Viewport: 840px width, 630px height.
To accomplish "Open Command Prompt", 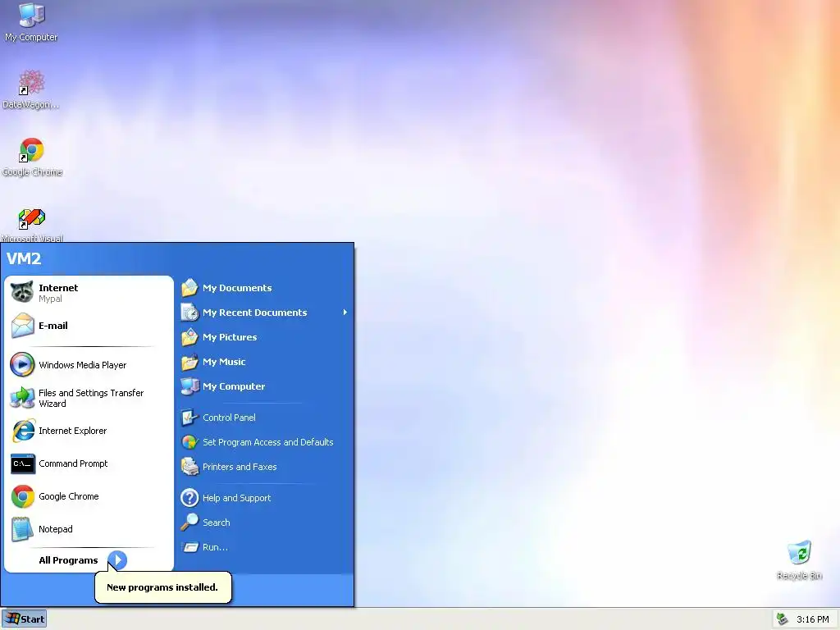I will (89, 463).
